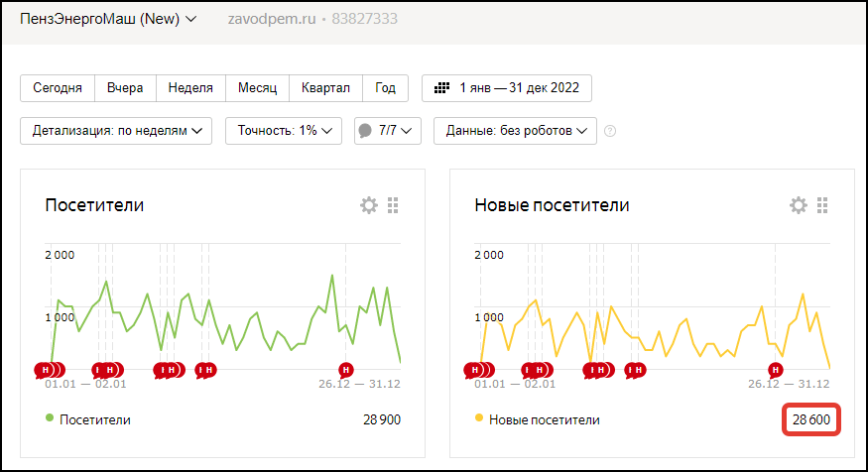Open Данные: без роботов dropdown
Image resolution: width=868 pixels, height=472 pixels.
pyautogui.click(x=515, y=131)
